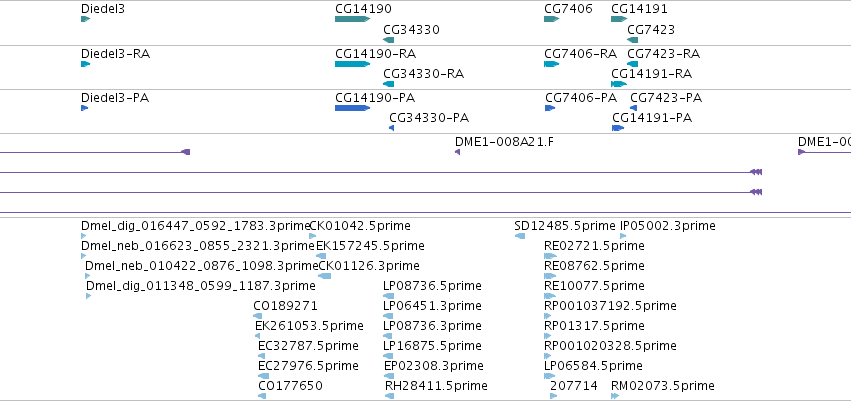Click the RH28411.5prime EST label

pos(436,386)
